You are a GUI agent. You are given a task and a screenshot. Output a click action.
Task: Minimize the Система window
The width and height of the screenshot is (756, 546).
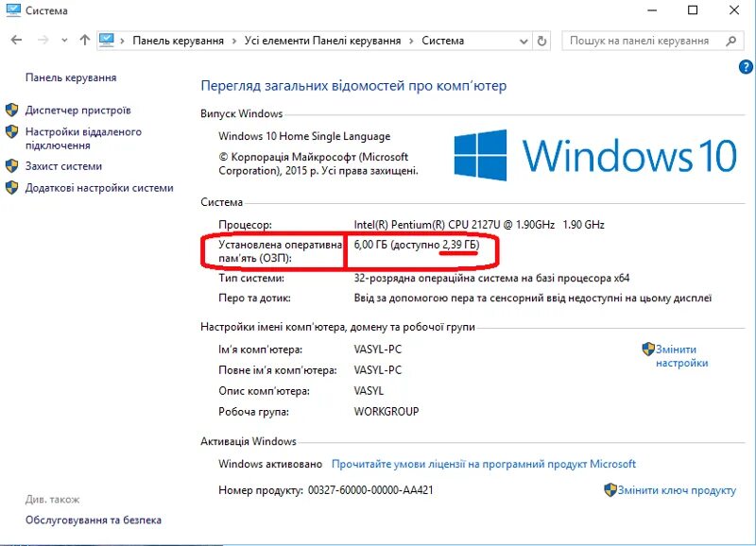tap(652, 10)
